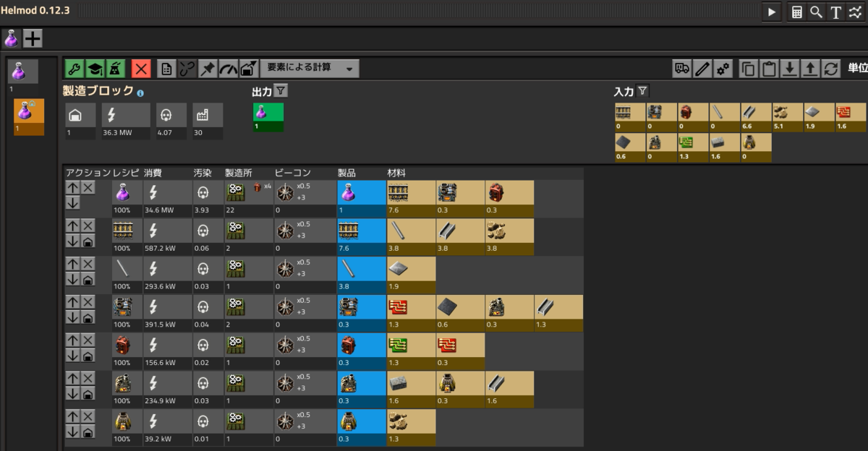Click the blue product tile showing 3.8
The height and width of the screenshot is (451, 868).
point(362,275)
